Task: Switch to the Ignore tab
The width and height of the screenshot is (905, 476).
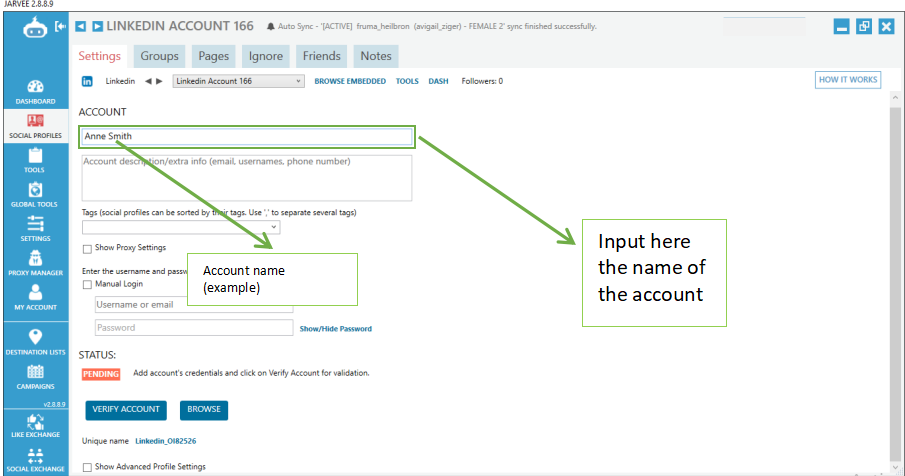Action: [265, 56]
